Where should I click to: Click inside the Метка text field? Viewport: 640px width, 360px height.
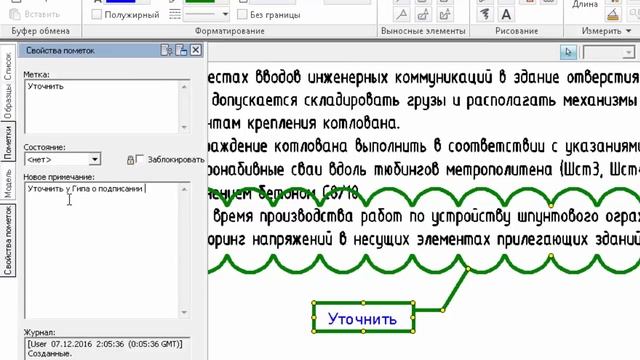[x=102, y=107]
